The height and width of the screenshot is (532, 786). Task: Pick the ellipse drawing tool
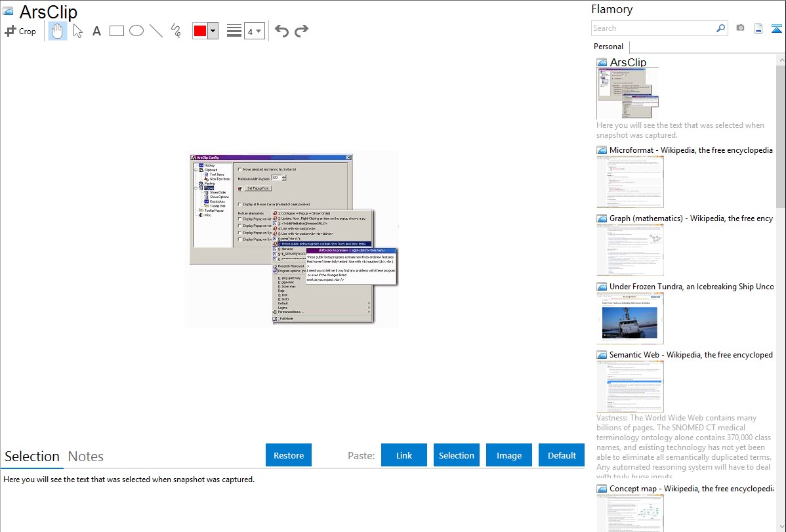point(136,31)
